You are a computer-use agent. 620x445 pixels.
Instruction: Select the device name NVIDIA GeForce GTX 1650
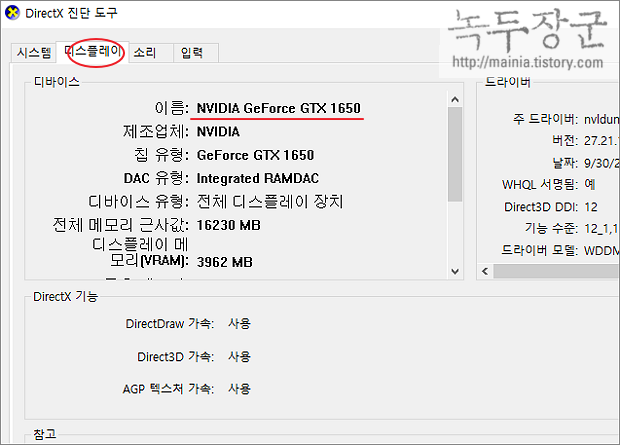coord(279,108)
